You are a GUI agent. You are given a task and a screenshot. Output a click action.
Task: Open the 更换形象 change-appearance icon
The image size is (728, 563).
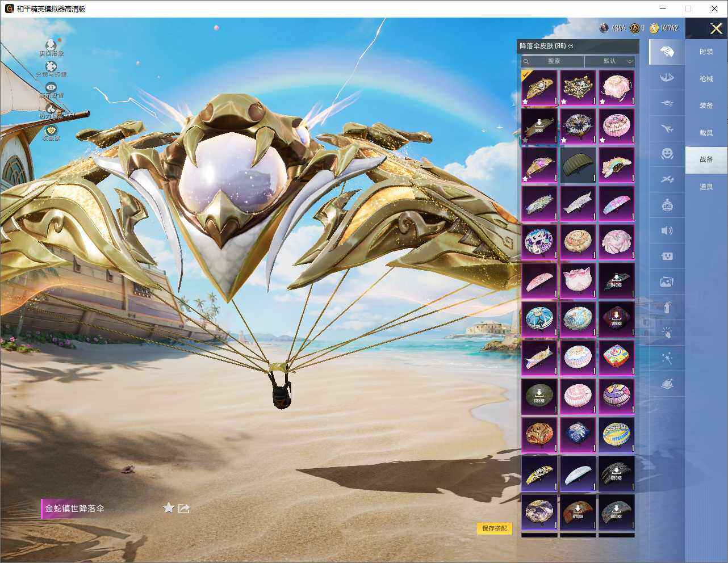pyautogui.click(x=51, y=45)
